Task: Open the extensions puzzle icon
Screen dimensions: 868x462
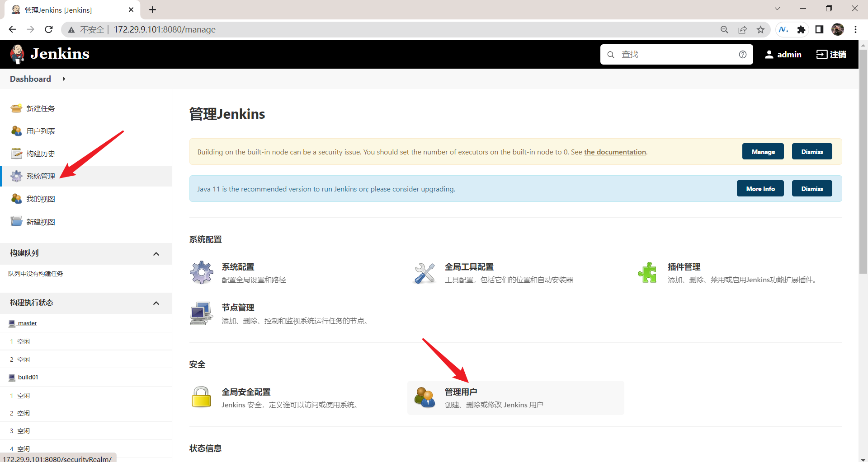Action: click(801, 29)
